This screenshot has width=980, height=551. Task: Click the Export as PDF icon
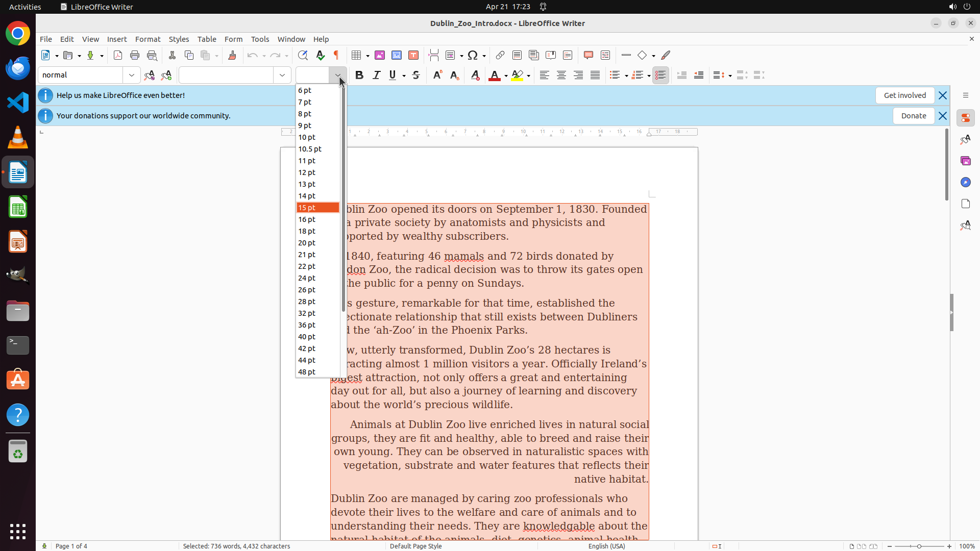118,55
